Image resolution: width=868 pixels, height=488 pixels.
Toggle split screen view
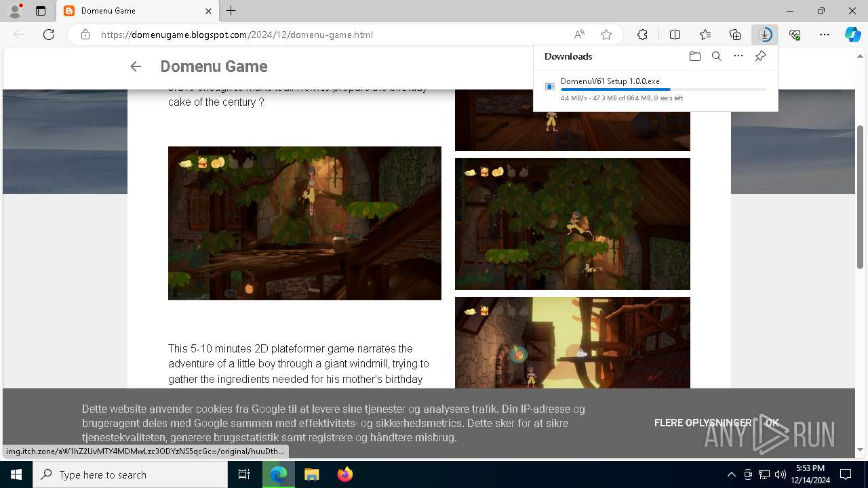click(675, 35)
